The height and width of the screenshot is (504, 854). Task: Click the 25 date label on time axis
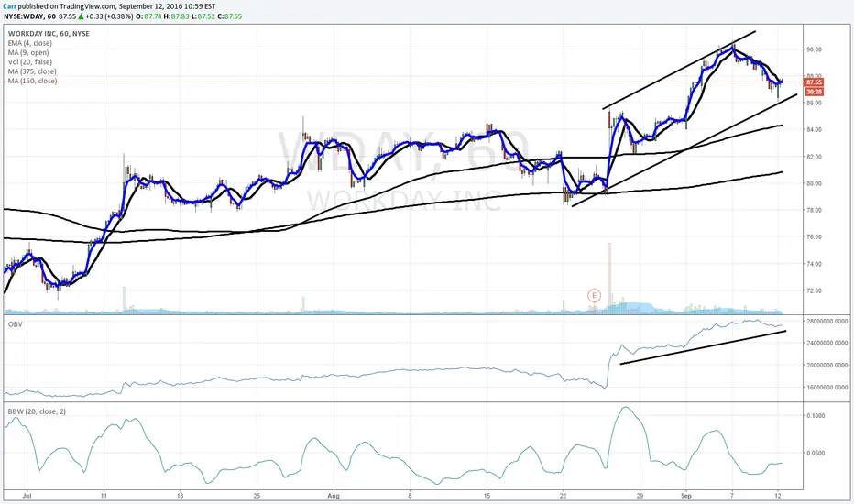(x=257, y=496)
